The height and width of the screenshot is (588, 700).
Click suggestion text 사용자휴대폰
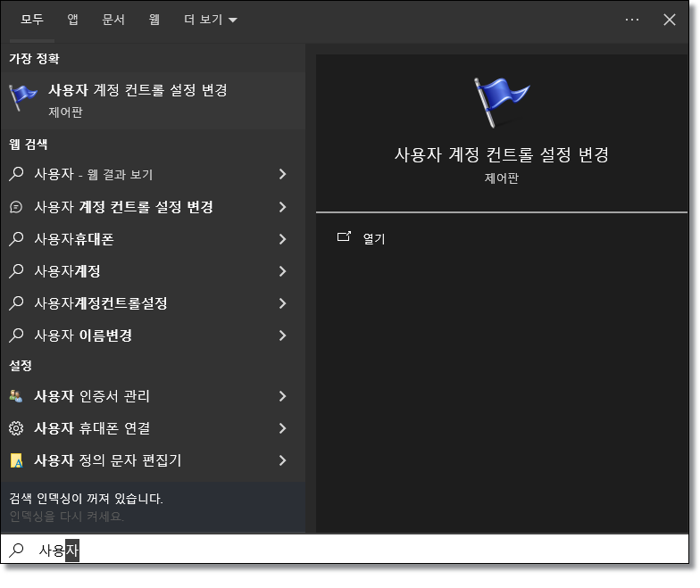tap(74, 239)
